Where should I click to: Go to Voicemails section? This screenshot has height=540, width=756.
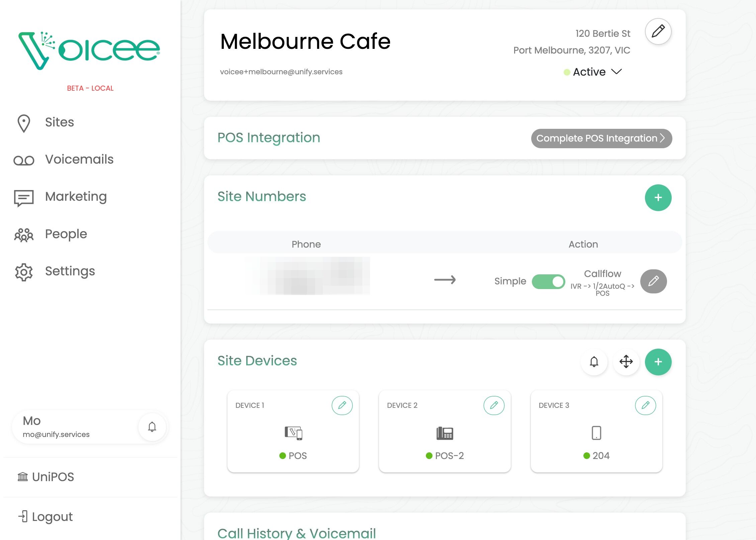[79, 159]
